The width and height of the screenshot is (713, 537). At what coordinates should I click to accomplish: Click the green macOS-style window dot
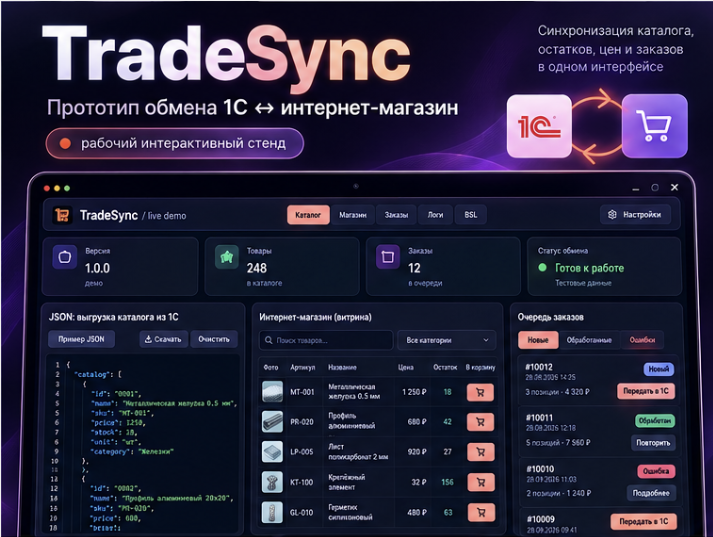click(x=67, y=188)
